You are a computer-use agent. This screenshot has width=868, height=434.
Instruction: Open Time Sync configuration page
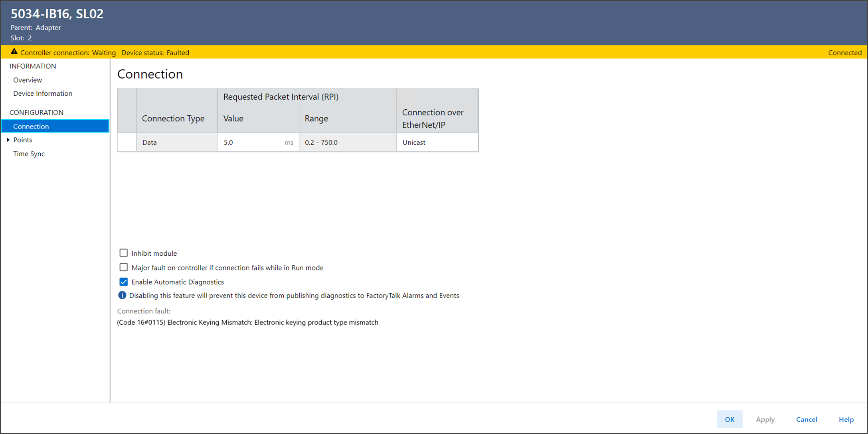coord(29,154)
